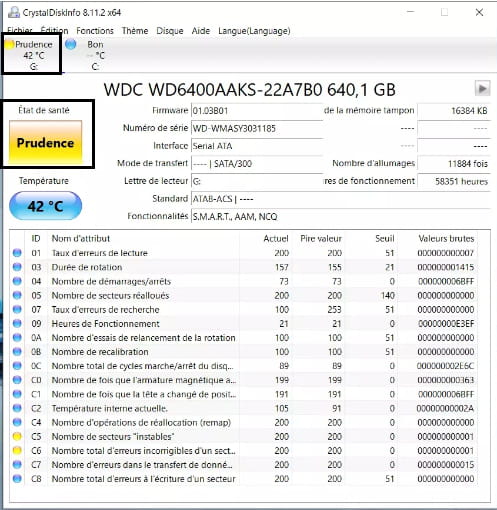Click status dot for attribute C7 row
The width and height of the screenshot is (497, 510).
click(17, 465)
